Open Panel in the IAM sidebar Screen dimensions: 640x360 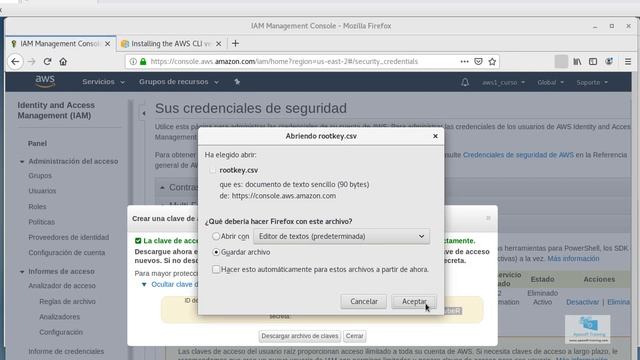pos(37,144)
